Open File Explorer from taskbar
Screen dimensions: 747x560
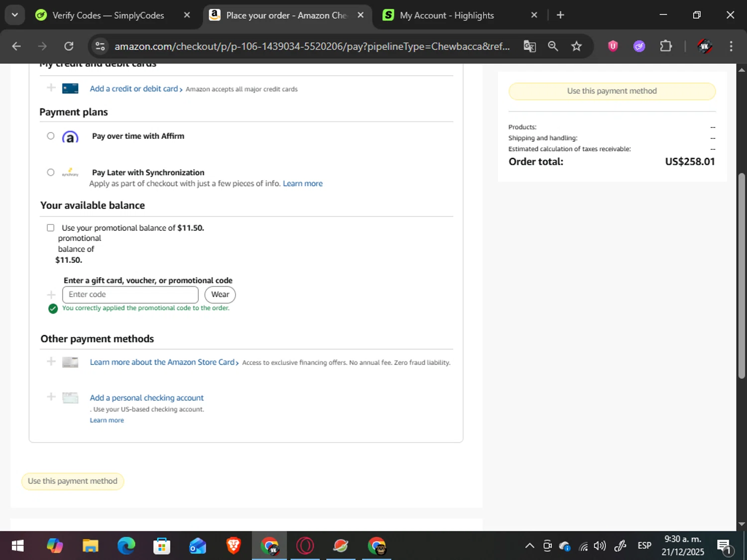90,546
